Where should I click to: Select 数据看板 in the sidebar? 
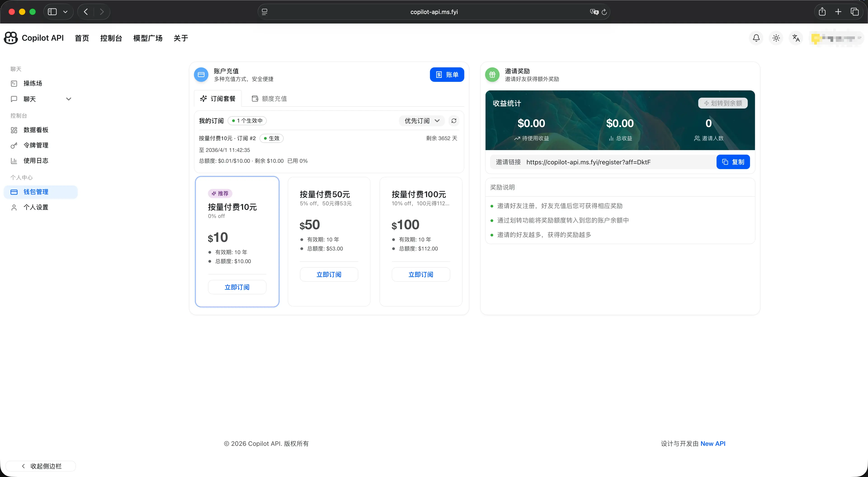[x=35, y=130]
